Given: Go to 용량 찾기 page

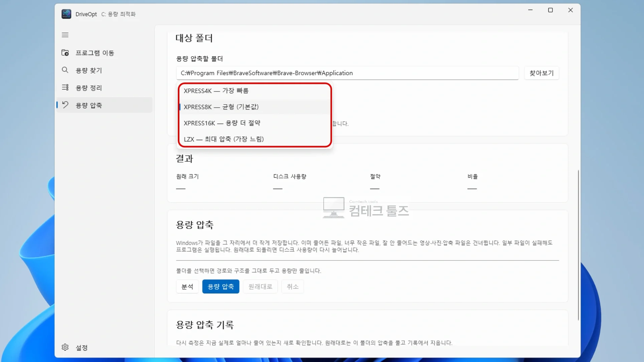Looking at the screenshot, I should point(104,70).
